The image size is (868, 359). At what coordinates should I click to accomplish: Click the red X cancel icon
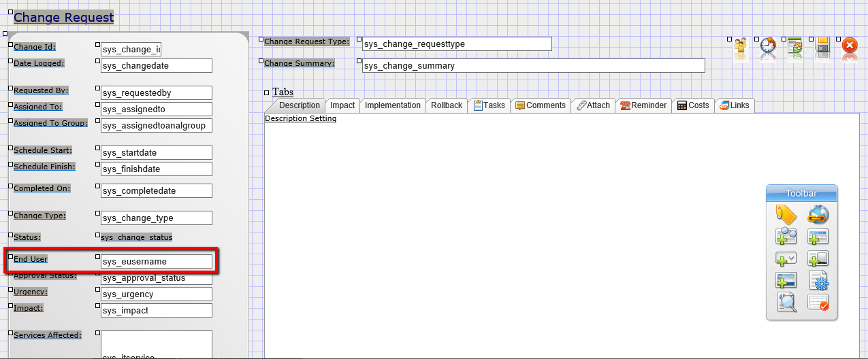[850, 46]
